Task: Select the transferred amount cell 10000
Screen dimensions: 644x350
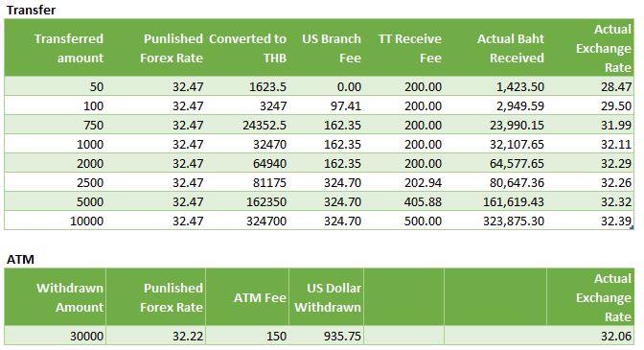Action: 55,222
